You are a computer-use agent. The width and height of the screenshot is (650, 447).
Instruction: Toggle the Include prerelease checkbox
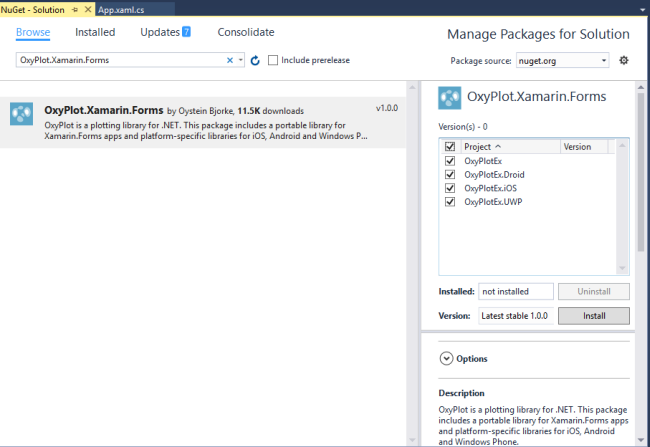pos(273,60)
